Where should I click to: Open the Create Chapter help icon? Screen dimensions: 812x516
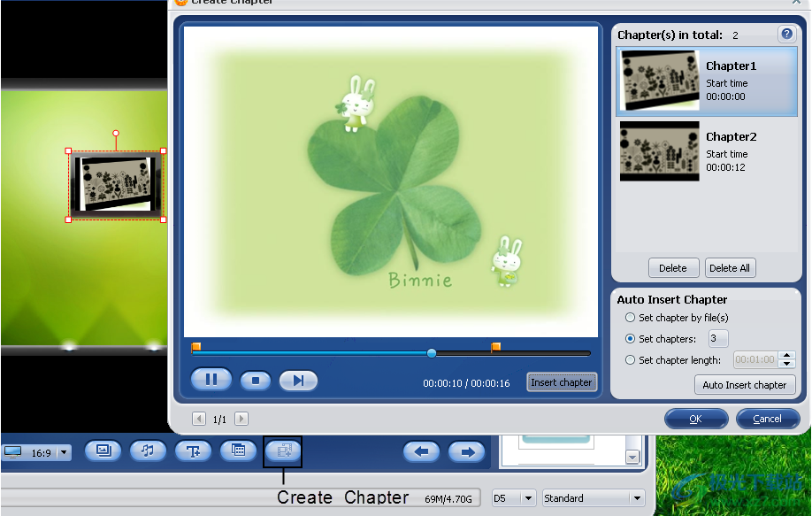click(786, 35)
